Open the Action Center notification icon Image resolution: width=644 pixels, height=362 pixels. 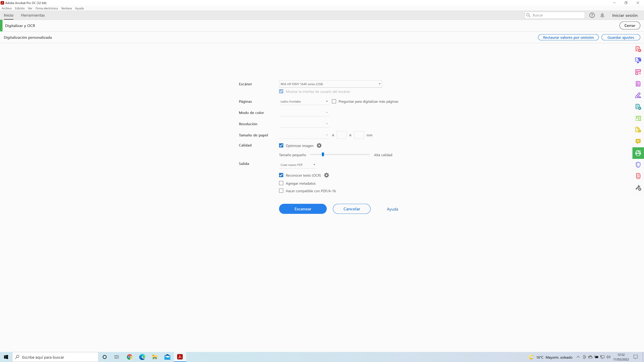(x=636, y=357)
